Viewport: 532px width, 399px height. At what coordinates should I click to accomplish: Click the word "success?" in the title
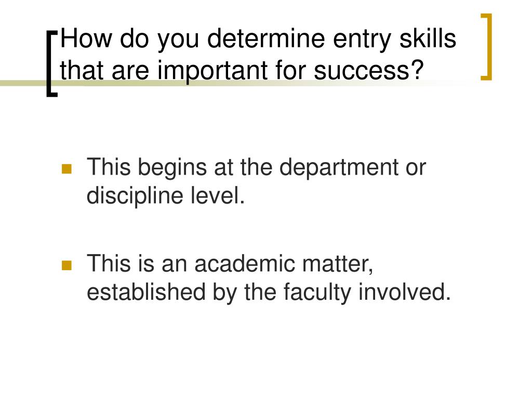tap(369, 71)
